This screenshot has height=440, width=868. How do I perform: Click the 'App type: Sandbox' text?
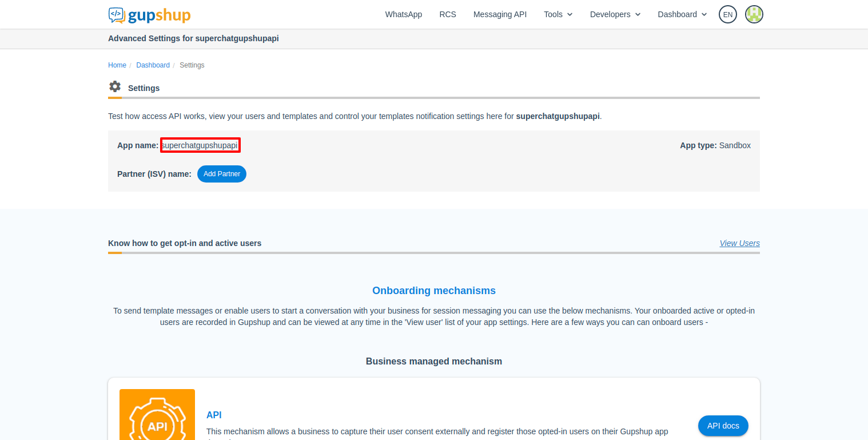[715, 145]
